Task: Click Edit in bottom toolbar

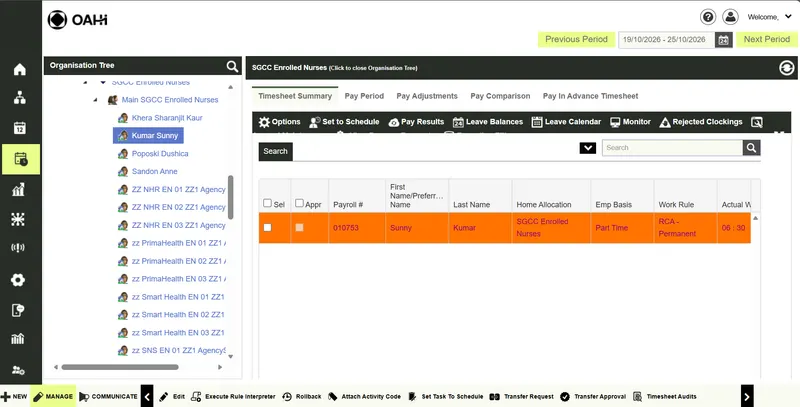Action: click(x=172, y=396)
